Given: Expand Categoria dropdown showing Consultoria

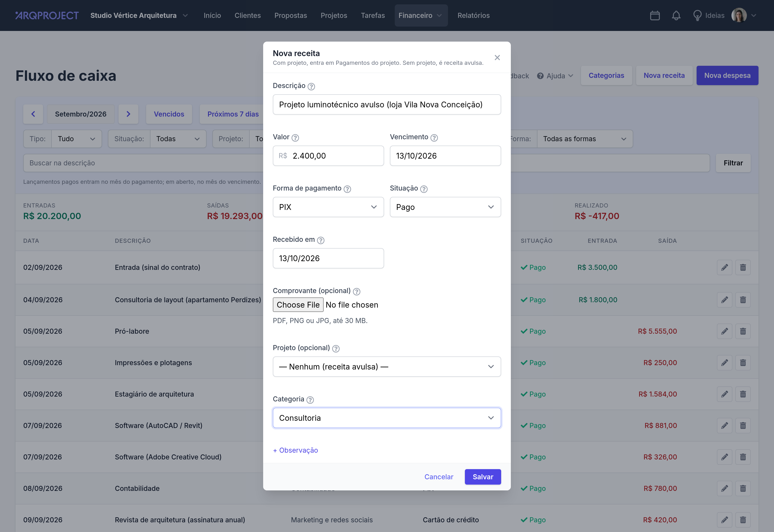Looking at the screenshot, I should pos(387,418).
